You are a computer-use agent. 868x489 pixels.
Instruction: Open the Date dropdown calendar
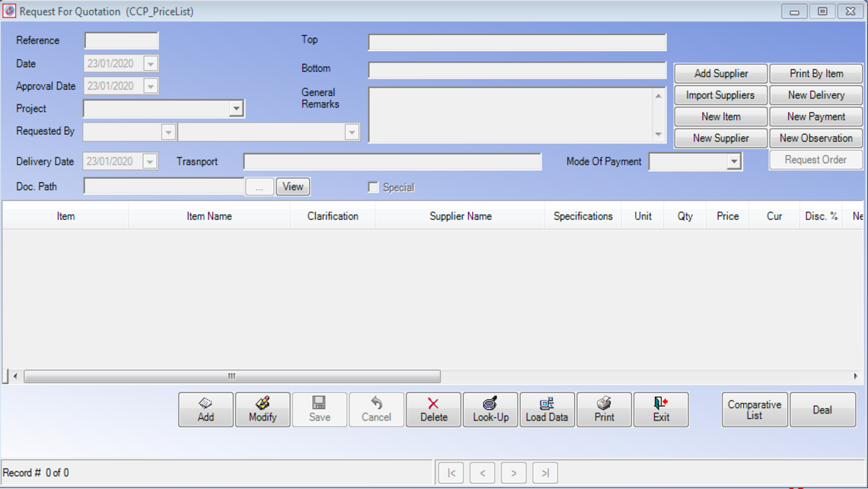click(x=151, y=64)
